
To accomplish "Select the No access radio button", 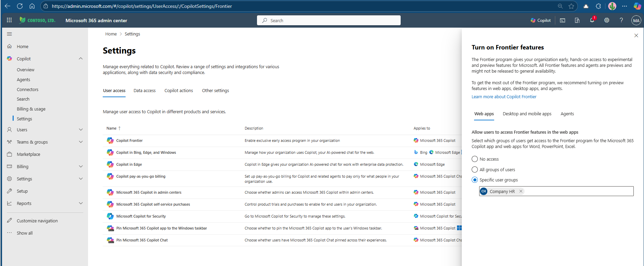I will 475,159.
